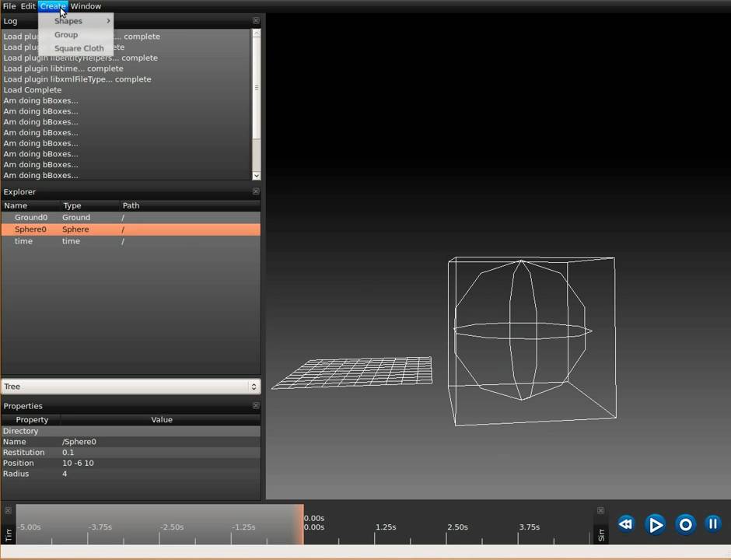Screen dimensions: 731x560
Task: Open the File menu
Action: [x=9, y=6]
